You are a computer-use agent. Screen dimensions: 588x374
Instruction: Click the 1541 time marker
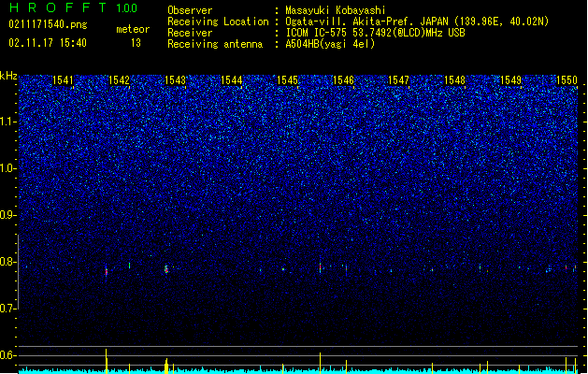(63, 80)
